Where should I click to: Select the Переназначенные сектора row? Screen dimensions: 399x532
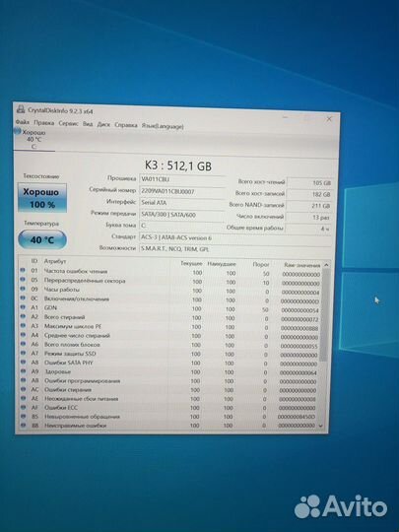click(x=170, y=281)
